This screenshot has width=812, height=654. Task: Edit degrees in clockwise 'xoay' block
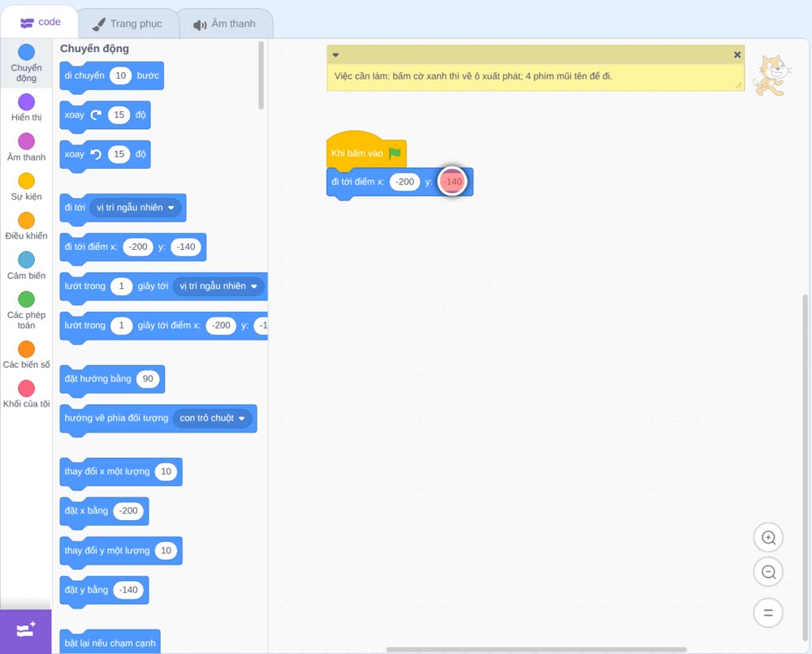pos(119,115)
